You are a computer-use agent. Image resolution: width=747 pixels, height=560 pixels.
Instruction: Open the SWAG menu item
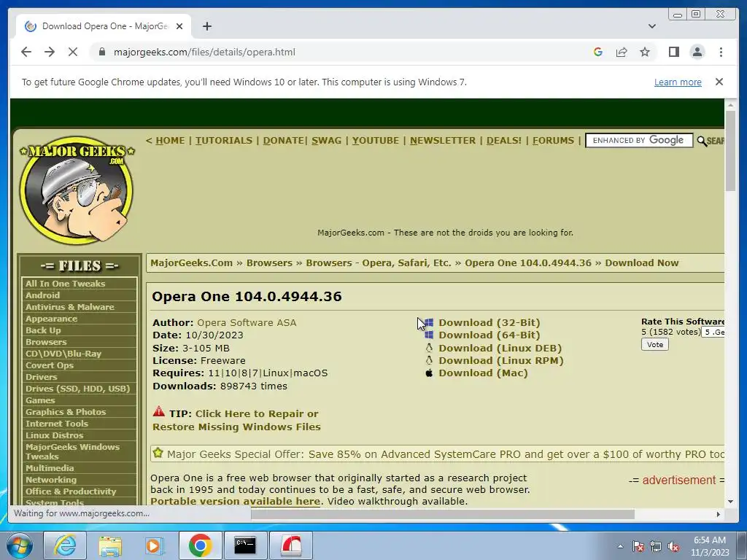(x=326, y=141)
